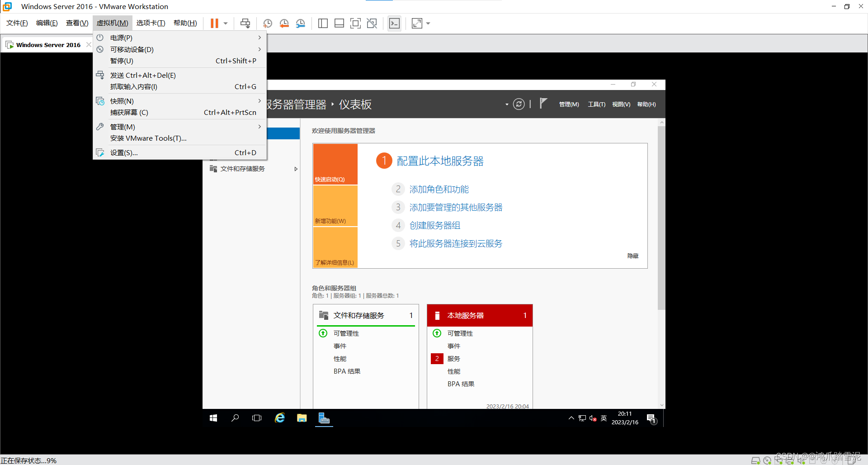Open the guest Windows Start button
The height and width of the screenshot is (465, 868).
click(x=213, y=418)
